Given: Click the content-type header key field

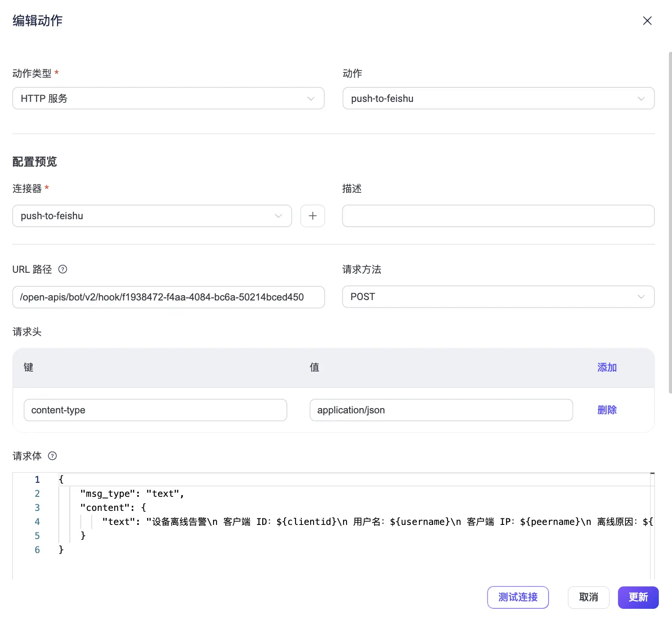Looking at the screenshot, I should 155,410.
